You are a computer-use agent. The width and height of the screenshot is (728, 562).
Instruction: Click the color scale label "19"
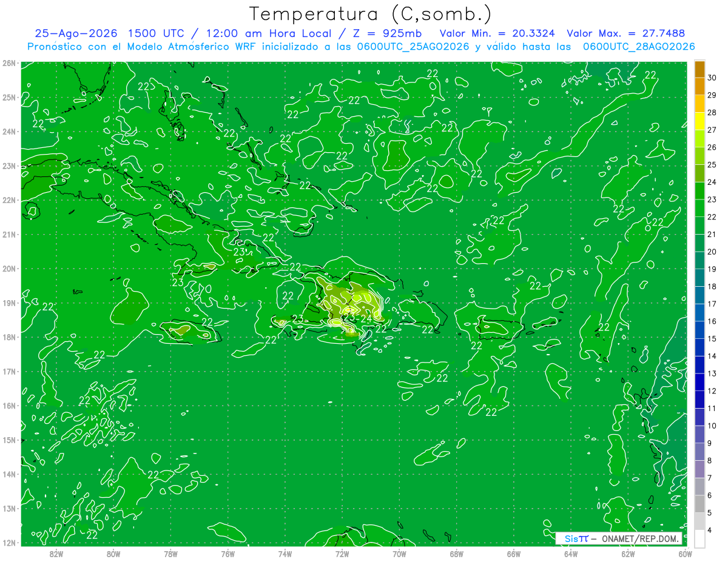(712, 269)
